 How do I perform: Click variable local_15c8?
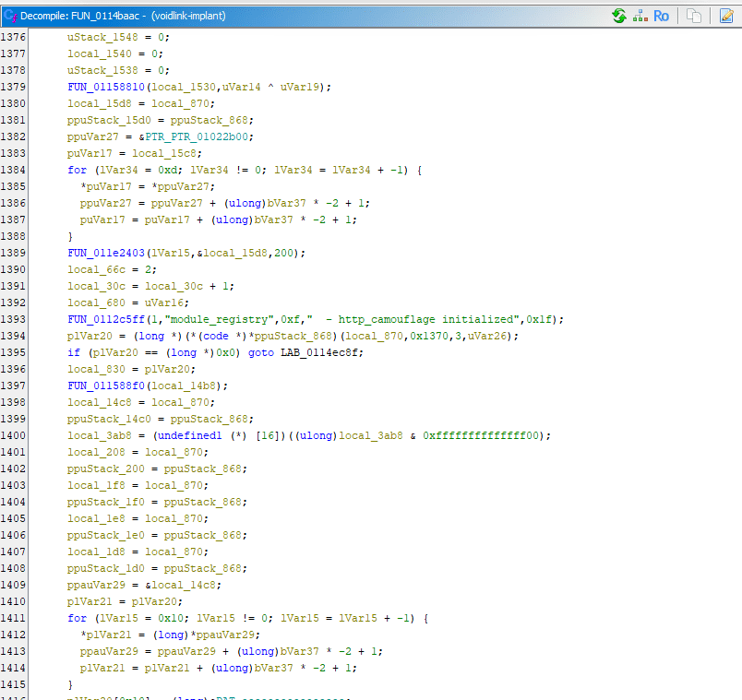click(164, 153)
